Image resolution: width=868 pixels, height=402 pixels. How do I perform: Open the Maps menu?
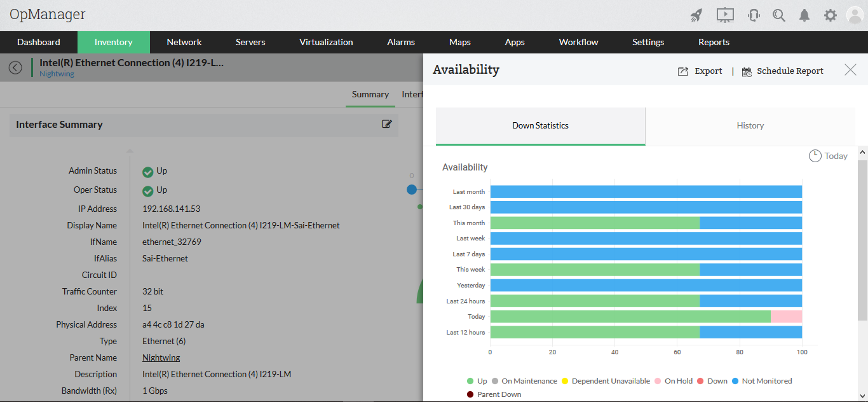point(460,42)
